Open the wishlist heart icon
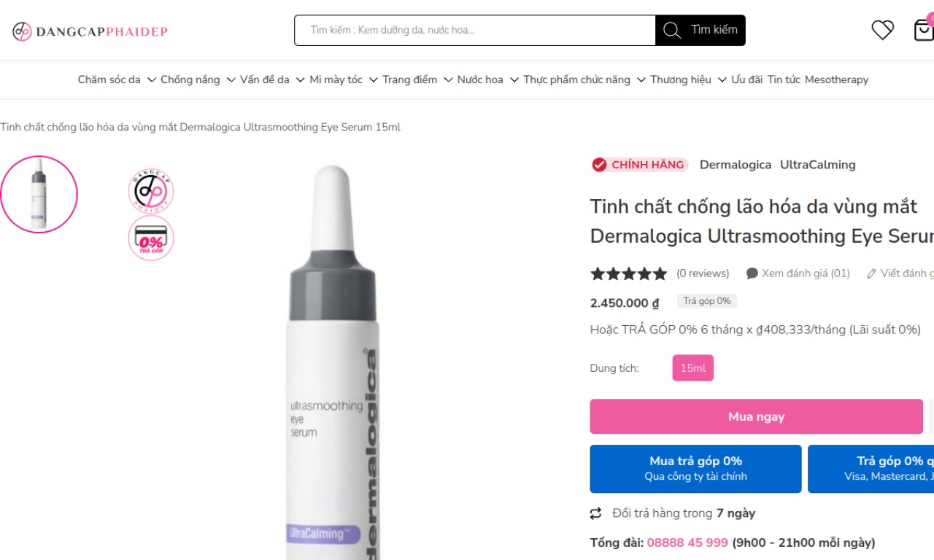 (x=882, y=30)
